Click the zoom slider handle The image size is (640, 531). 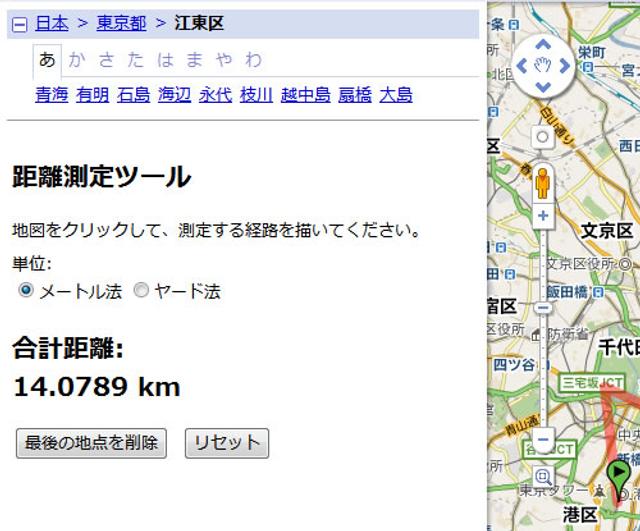[x=543, y=308]
